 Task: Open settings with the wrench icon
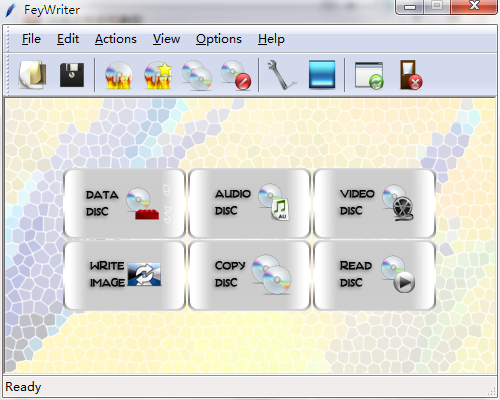point(281,75)
